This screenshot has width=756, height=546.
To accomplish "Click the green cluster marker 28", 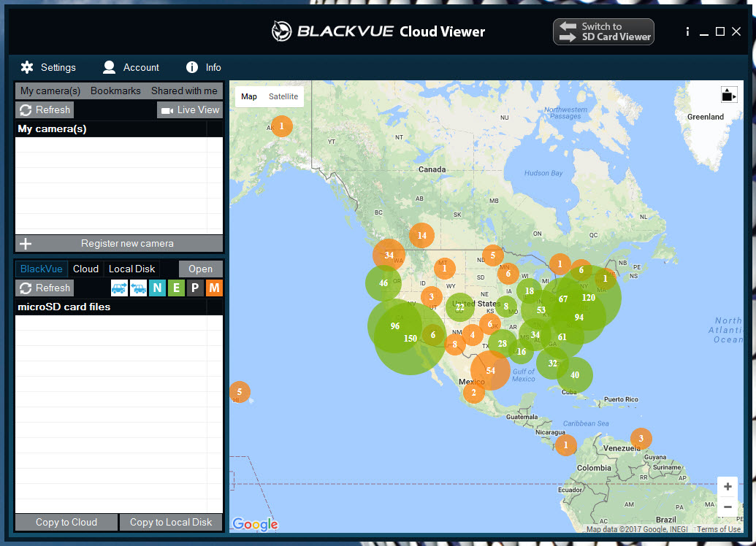I will pos(503,344).
